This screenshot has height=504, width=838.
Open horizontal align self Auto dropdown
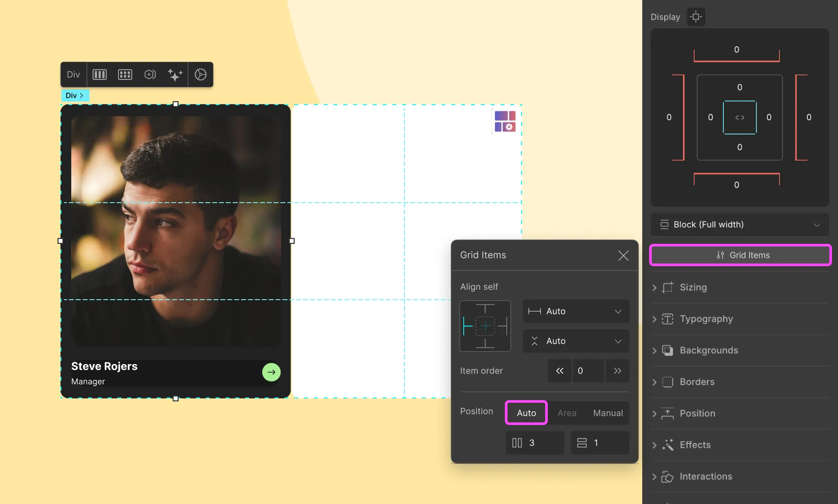(x=576, y=311)
